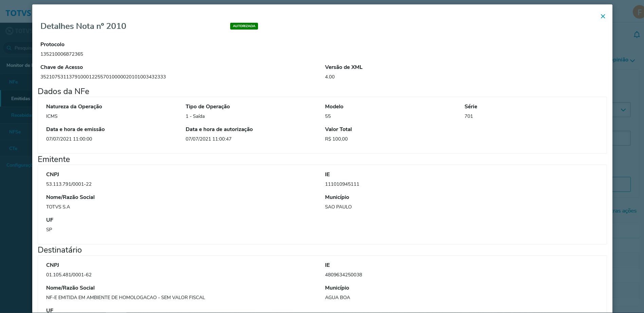Open the combo box behind the dialog
Image resolution: width=644 pixels, height=313 pixels.
click(x=622, y=110)
